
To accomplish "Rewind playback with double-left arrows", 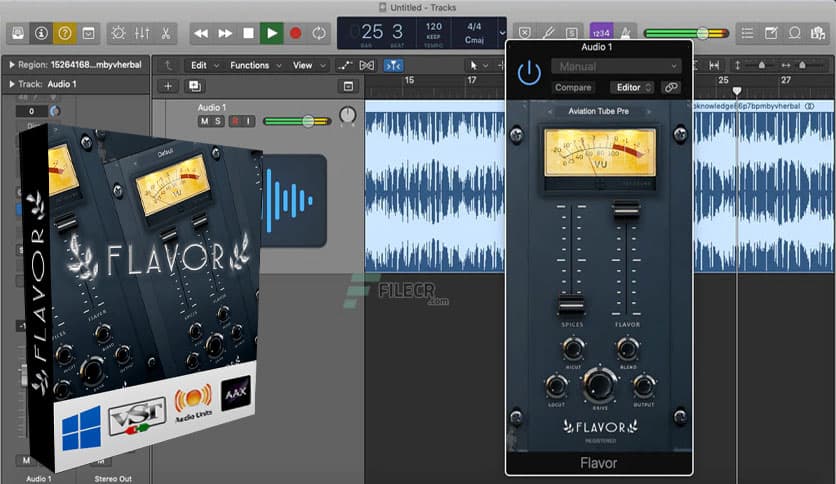I will pos(201,33).
